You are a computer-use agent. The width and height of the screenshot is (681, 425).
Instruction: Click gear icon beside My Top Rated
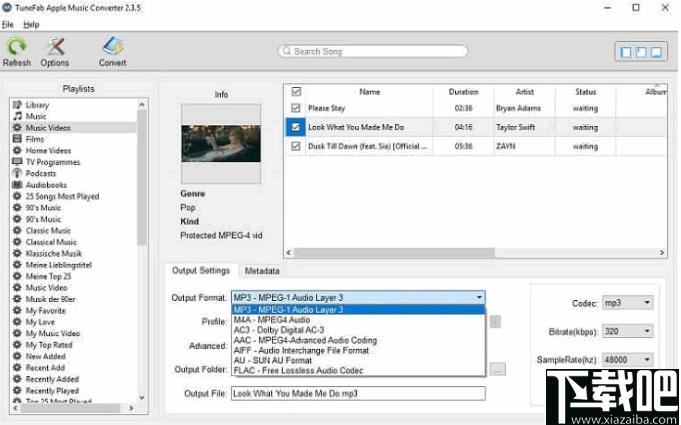(x=17, y=345)
